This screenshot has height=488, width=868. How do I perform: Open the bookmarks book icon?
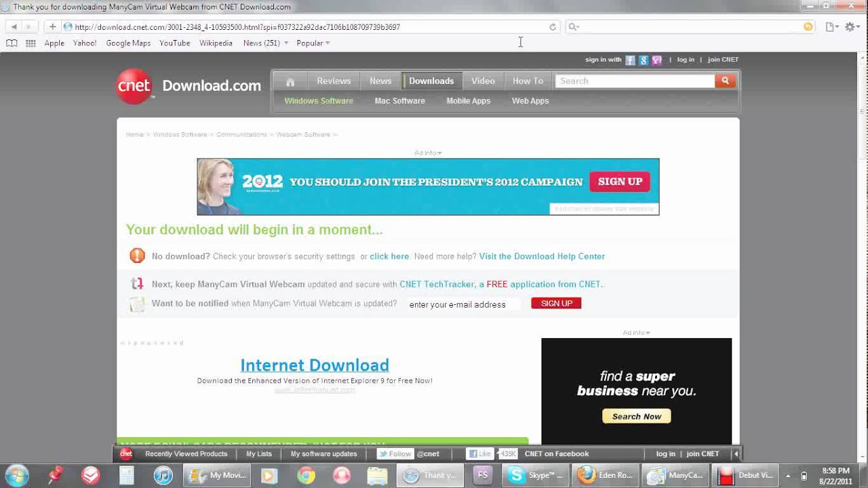point(12,43)
